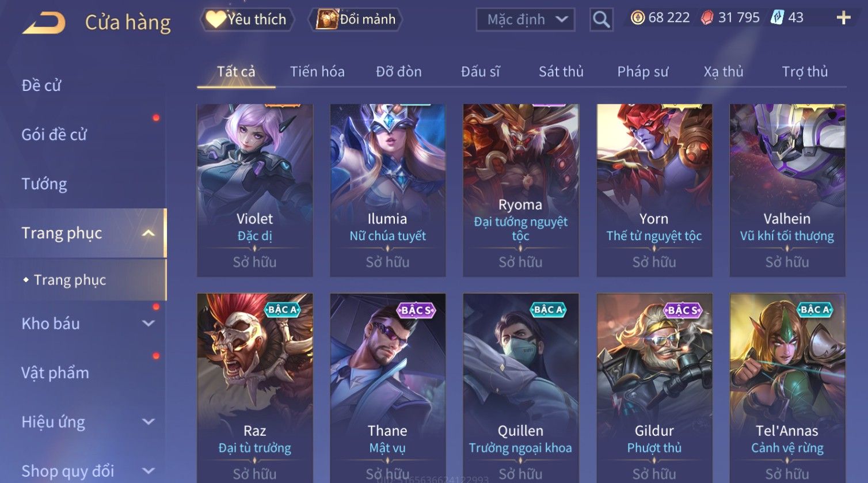
Task: Expand the Hiệu ứng sidebar section
Action: (148, 422)
